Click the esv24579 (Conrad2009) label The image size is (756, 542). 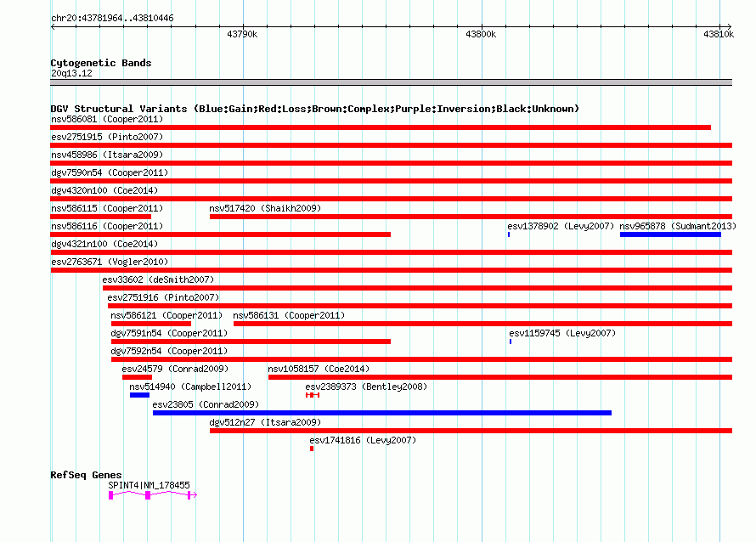[175, 369]
